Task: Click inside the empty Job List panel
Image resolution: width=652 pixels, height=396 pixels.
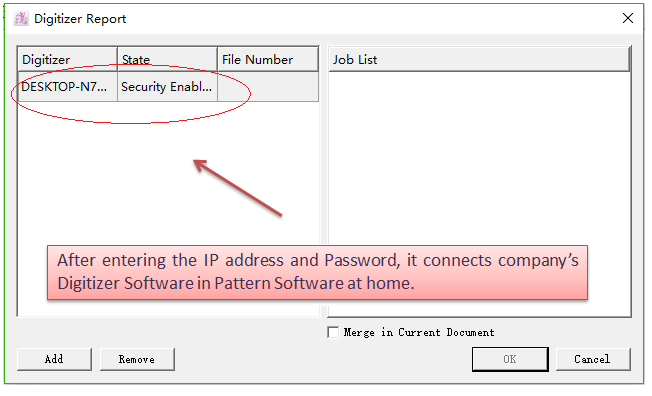Action: [479, 158]
